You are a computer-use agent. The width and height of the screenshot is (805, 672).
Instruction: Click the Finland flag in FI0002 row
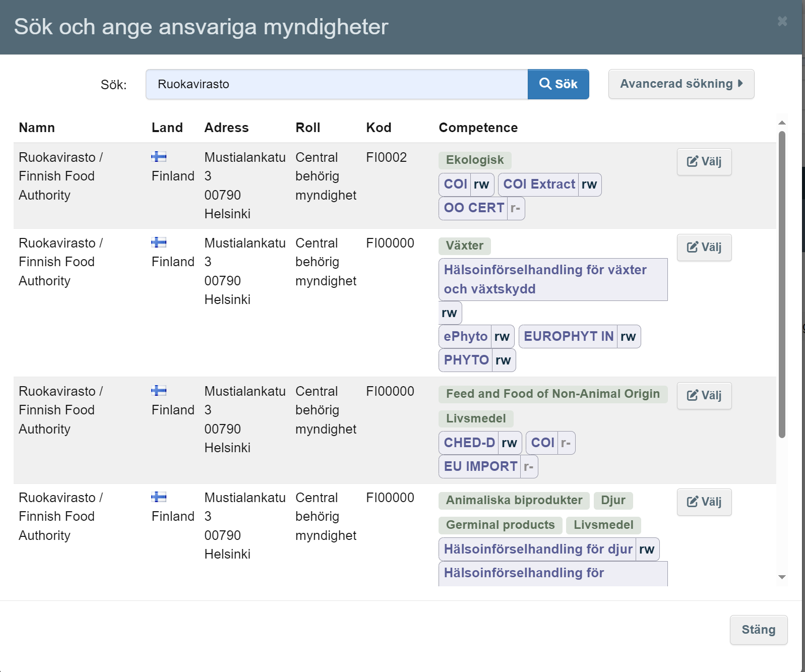point(159,157)
